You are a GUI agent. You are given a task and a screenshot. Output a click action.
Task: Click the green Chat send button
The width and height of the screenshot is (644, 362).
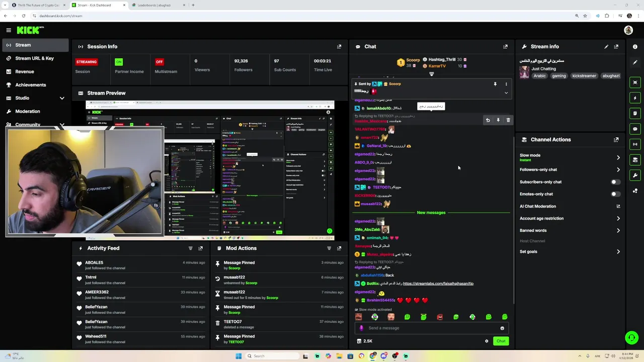(x=501, y=341)
